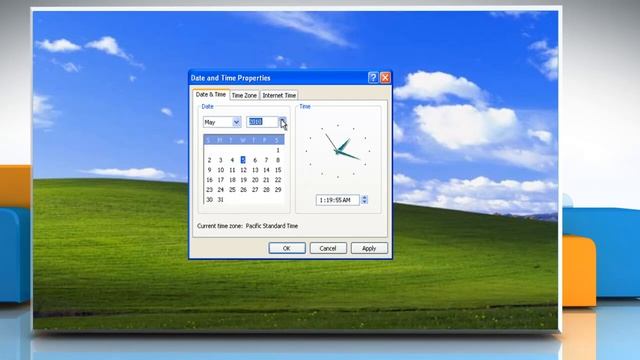Select day 17 in the calendar
The height and width of the screenshot is (360, 640).
[x=221, y=180]
